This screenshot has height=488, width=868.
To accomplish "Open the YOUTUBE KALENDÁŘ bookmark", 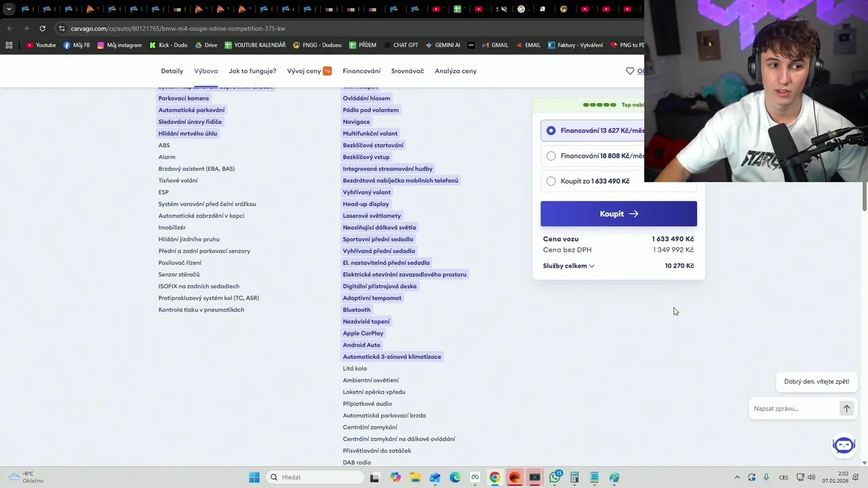I will tap(255, 45).
